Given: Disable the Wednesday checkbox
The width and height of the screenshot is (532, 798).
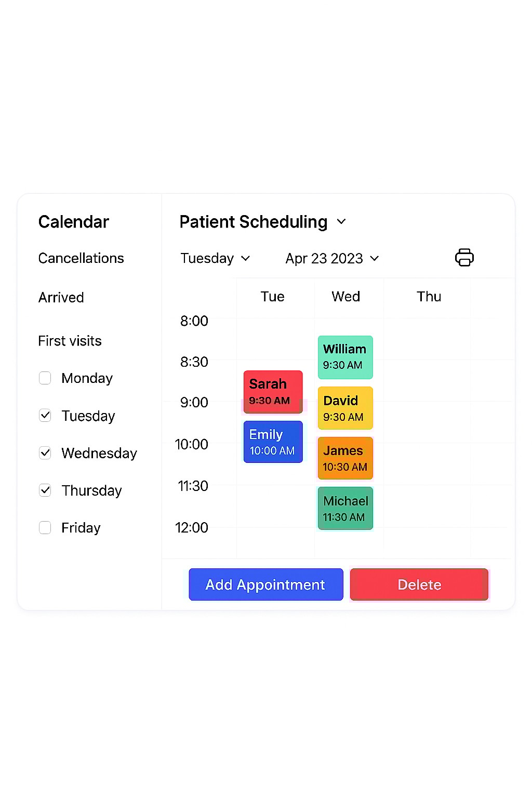Looking at the screenshot, I should [x=45, y=453].
